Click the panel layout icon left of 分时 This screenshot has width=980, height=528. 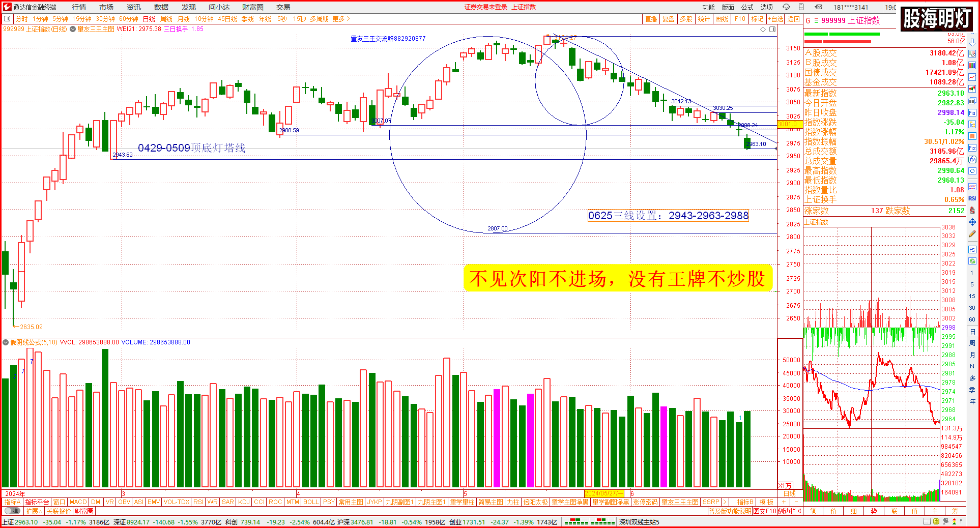pos(7,19)
